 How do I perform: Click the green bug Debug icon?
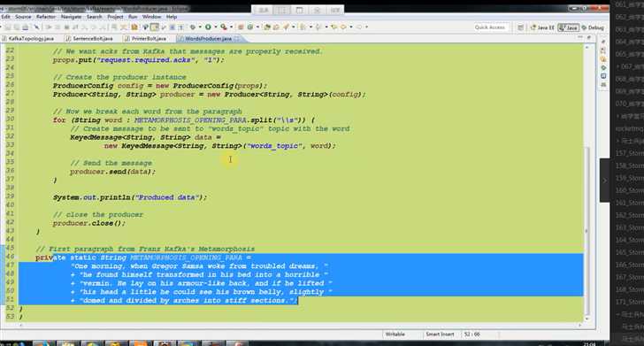click(193, 27)
